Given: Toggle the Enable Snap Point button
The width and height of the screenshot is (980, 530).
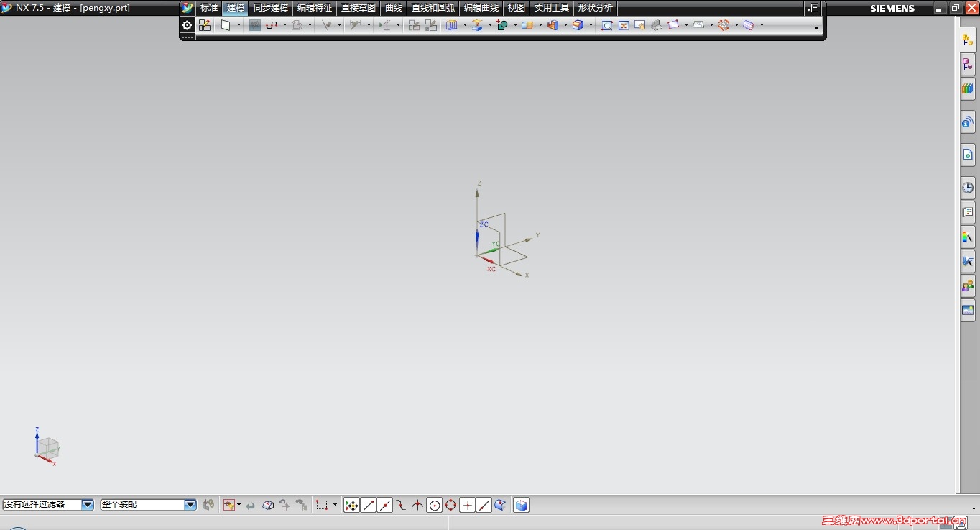Looking at the screenshot, I should click(x=351, y=505).
